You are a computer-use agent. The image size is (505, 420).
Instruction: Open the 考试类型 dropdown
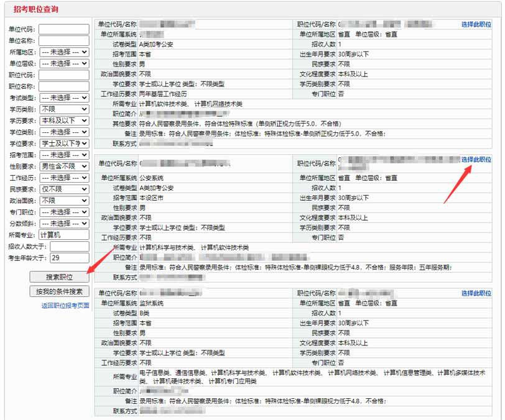pyautogui.click(x=64, y=98)
